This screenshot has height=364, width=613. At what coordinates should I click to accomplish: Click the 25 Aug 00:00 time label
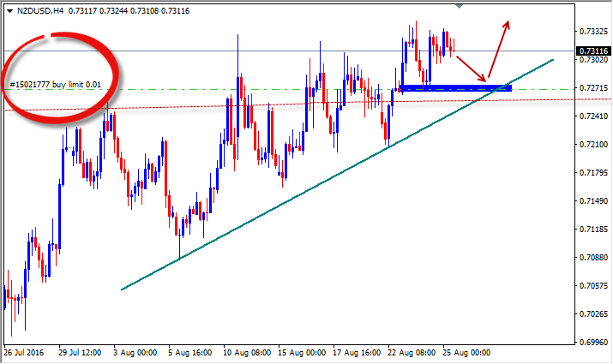point(466,353)
